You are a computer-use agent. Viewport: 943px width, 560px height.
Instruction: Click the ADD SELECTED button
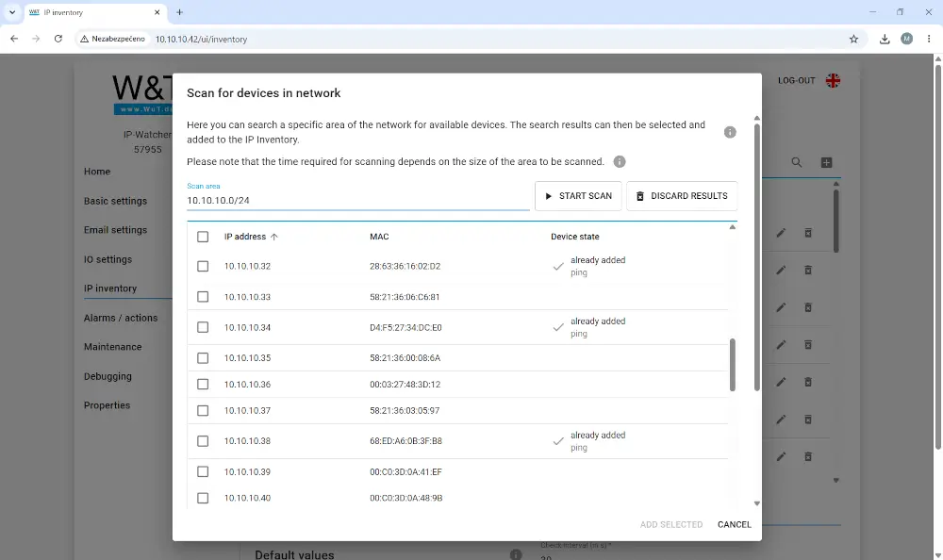click(x=671, y=524)
